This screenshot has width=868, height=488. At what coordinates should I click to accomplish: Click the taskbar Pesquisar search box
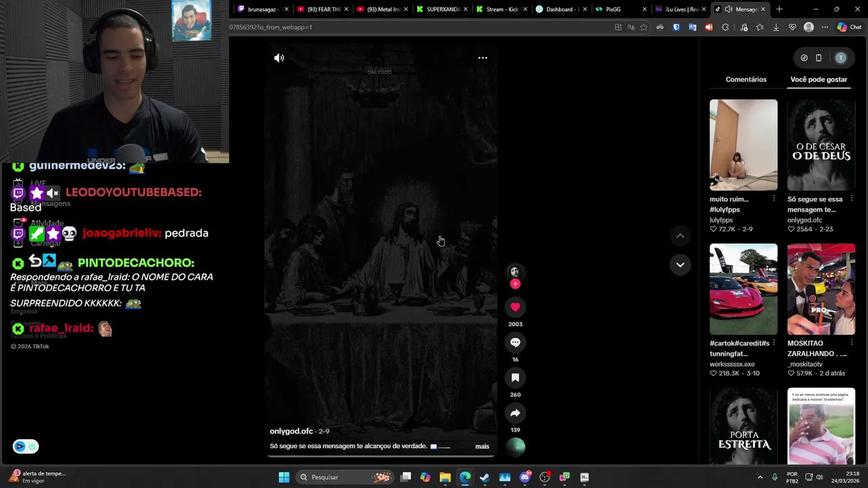[x=347, y=477]
